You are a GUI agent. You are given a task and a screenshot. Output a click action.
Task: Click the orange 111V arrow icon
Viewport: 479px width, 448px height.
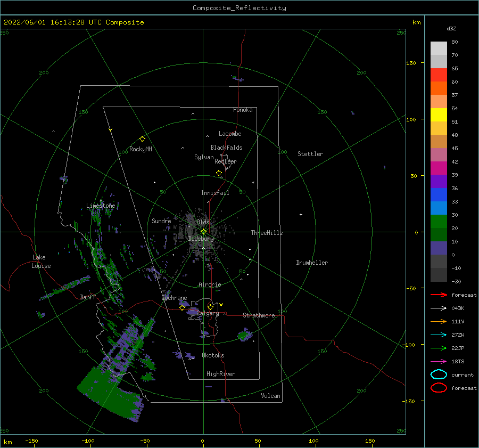[439, 321]
